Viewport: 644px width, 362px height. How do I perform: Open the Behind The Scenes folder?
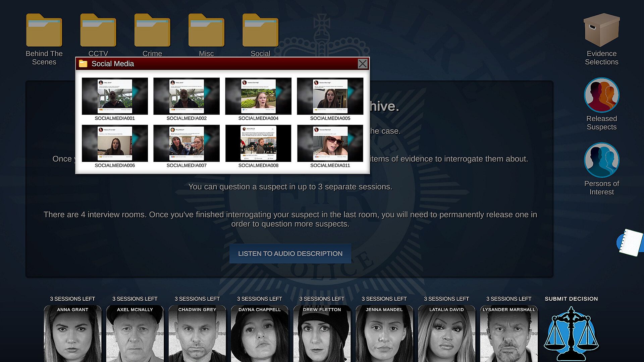pos(44,31)
